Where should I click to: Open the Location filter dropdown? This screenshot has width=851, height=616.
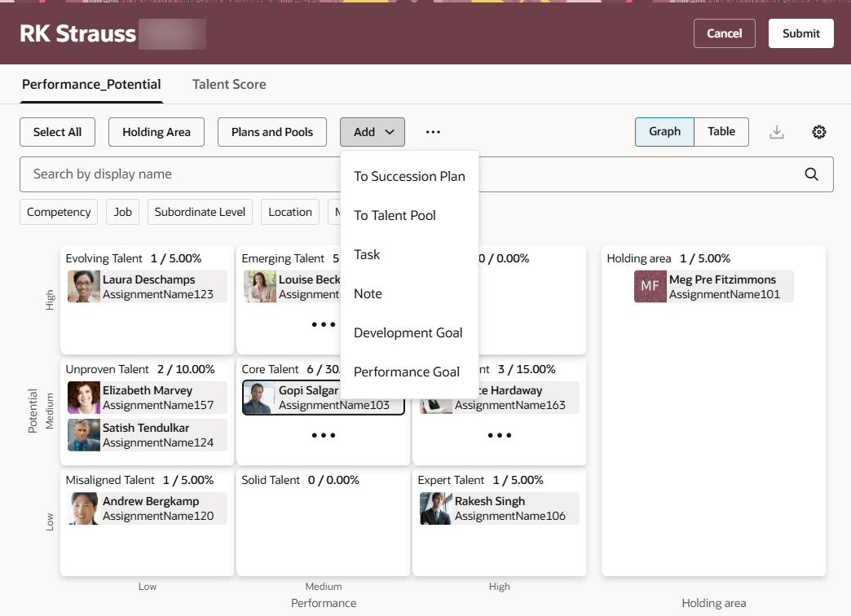289,212
